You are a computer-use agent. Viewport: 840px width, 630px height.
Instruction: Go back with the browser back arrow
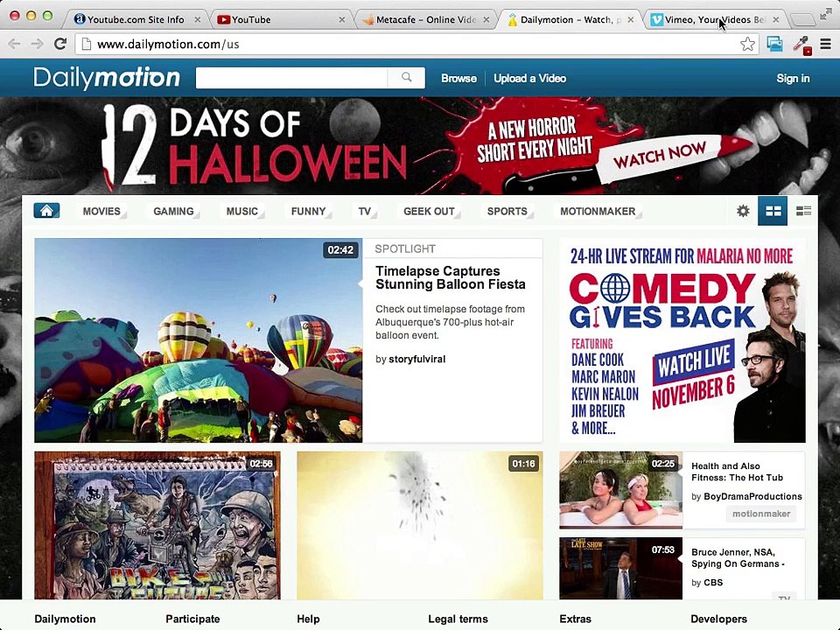[x=15, y=44]
